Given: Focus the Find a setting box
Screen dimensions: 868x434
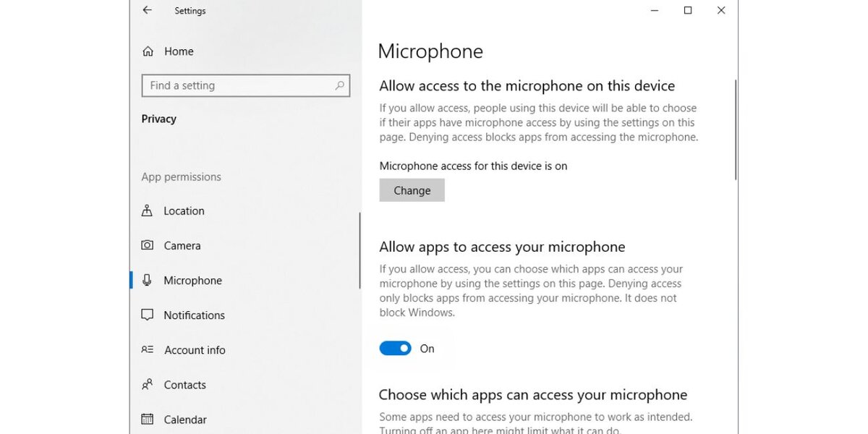Looking at the screenshot, I should tap(246, 85).
